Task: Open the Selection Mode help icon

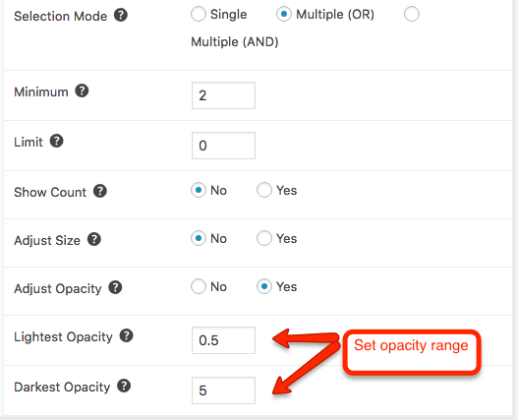Action: 121,15
